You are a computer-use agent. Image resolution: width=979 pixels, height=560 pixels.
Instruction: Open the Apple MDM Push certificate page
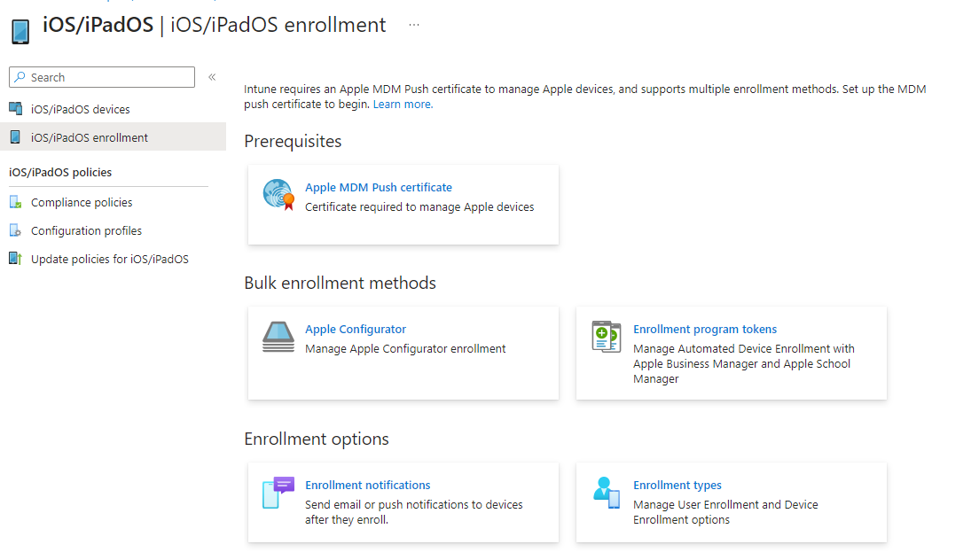pos(379,187)
